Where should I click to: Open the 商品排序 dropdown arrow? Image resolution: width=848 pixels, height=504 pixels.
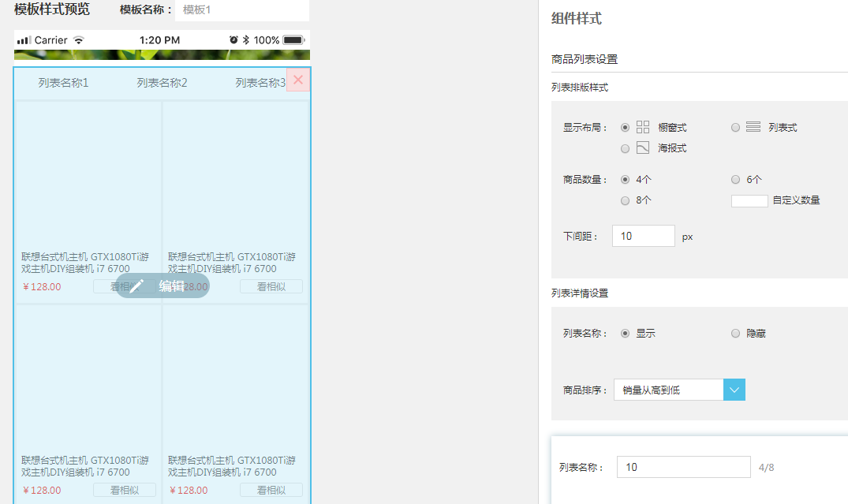point(734,390)
